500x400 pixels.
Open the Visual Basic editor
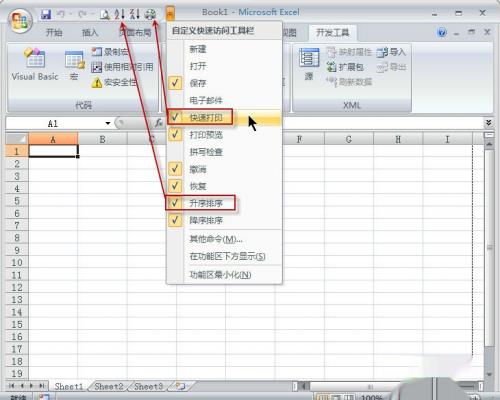(x=35, y=64)
